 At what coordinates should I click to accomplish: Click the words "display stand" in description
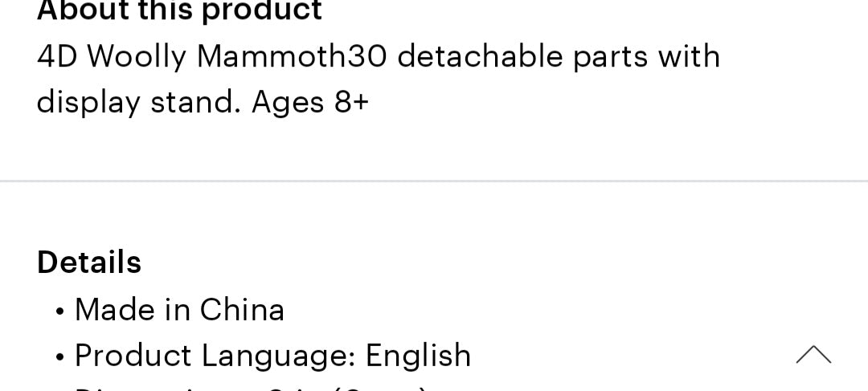click(x=138, y=103)
